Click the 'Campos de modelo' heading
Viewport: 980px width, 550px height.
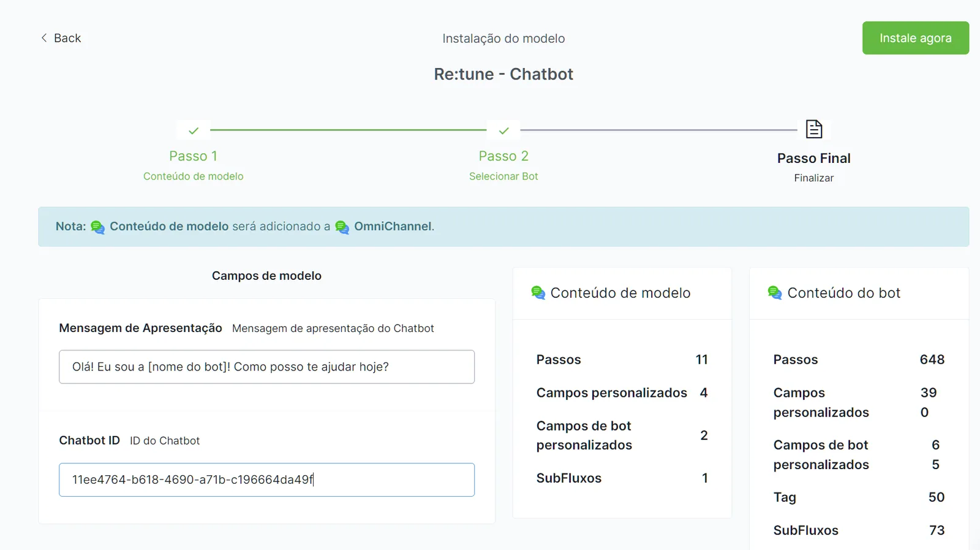266,276
